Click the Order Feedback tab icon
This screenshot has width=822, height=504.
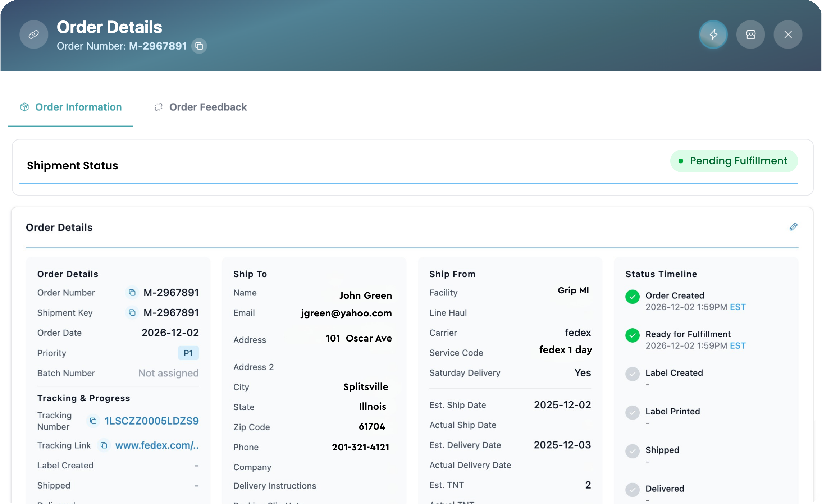click(159, 107)
